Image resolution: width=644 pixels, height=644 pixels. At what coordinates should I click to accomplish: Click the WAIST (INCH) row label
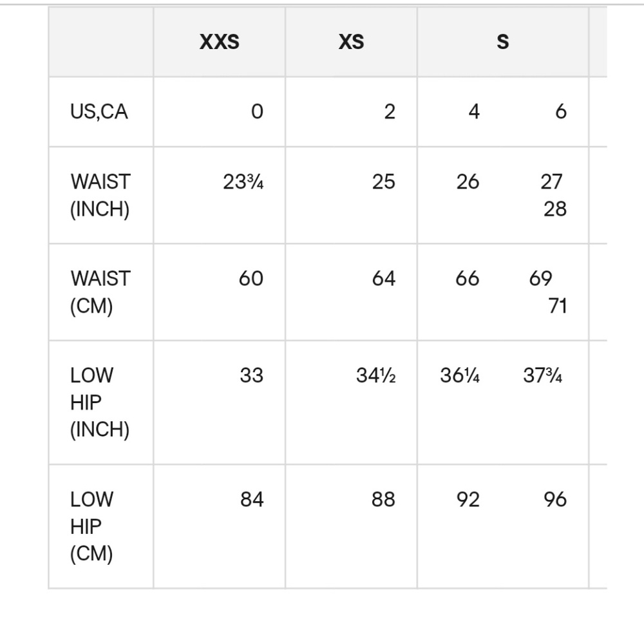(x=100, y=195)
